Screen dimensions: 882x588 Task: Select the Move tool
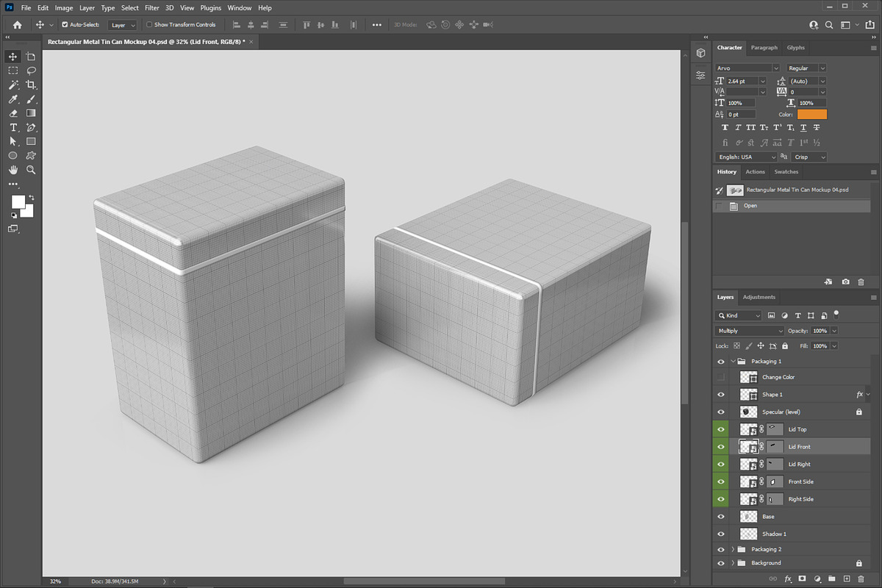point(13,57)
